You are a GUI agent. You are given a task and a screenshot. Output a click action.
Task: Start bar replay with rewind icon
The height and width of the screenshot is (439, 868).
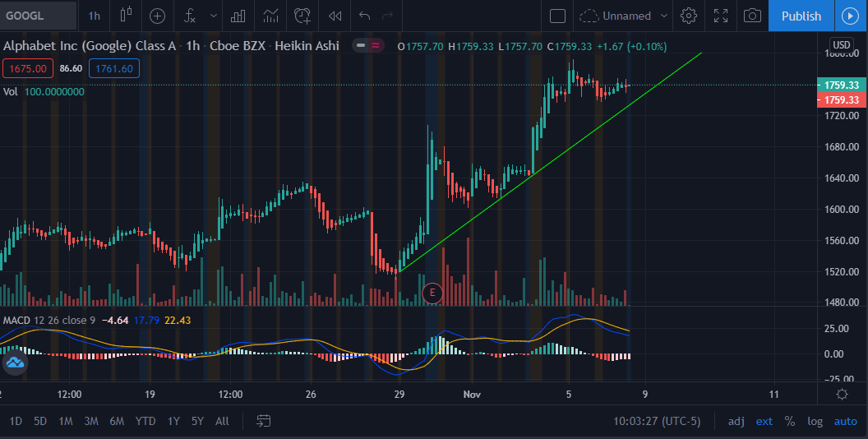(335, 16)
